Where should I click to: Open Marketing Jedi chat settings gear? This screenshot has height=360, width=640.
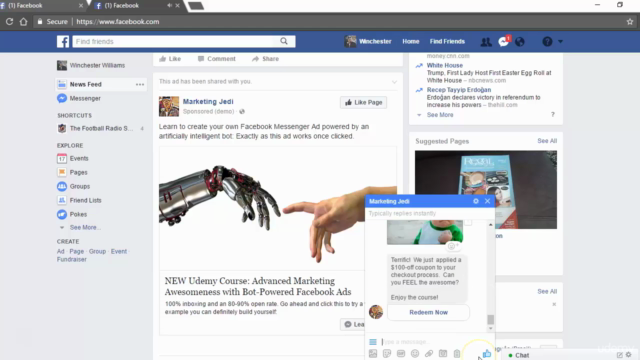pos(476,201)
